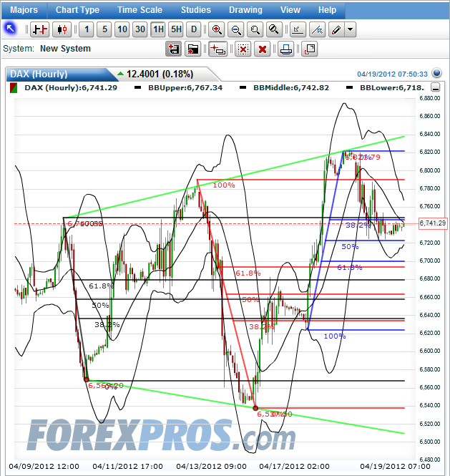
Task: Click the DAX (Hourly):6,741.29 legend text
Action: (71, 88)
